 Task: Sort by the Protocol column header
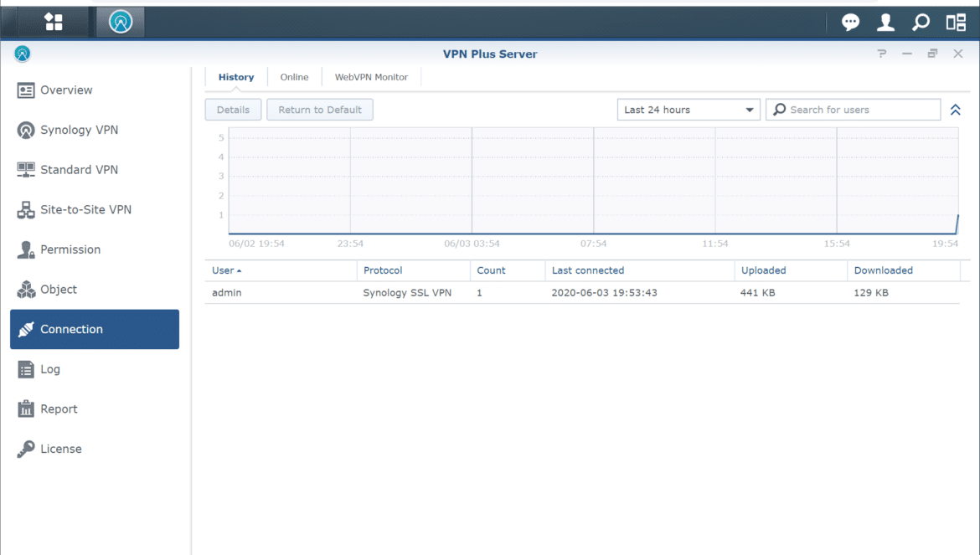pyautogui.click(x=413, y=270)
